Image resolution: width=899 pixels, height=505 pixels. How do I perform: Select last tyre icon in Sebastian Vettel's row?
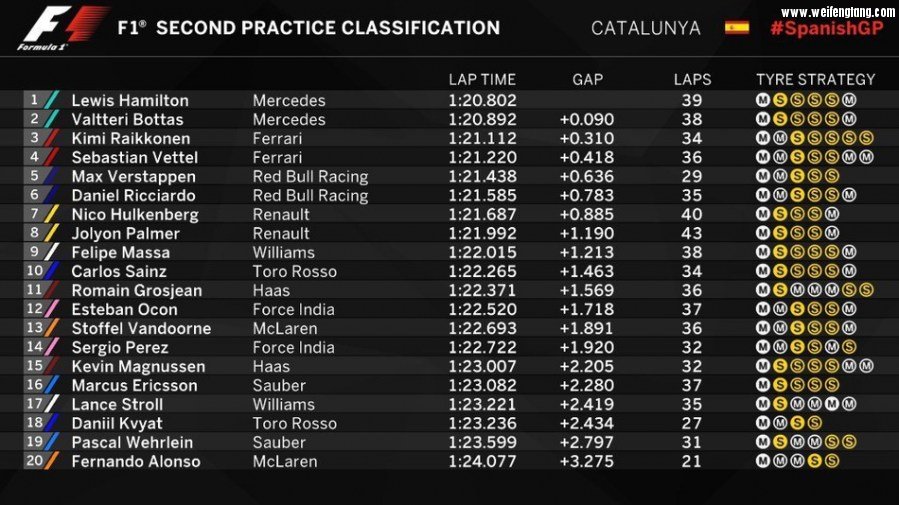pos(866,157)
